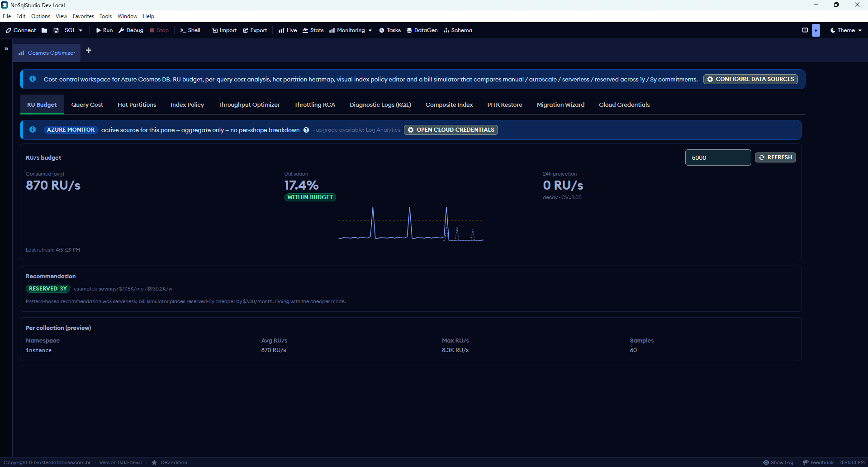Open the Favorites menu
This screenshot has width=868, height=467.
click(x=84, y=16)
